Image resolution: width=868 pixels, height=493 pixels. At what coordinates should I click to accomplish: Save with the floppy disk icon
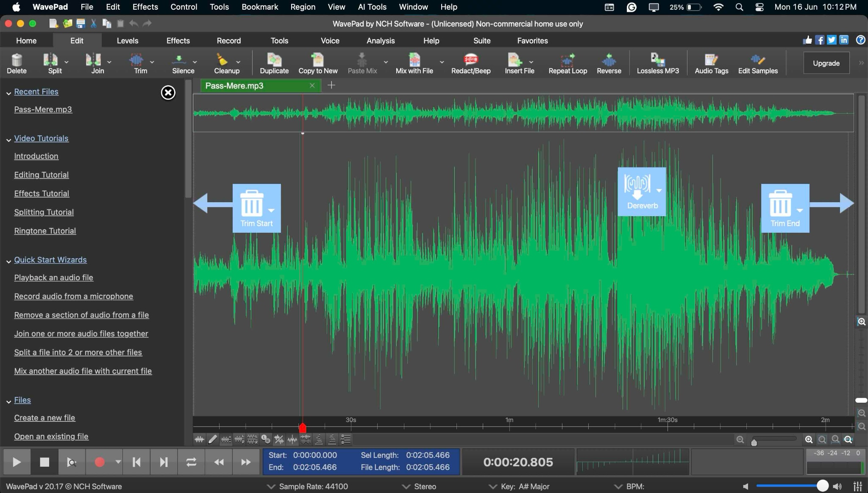click(81, 24)
